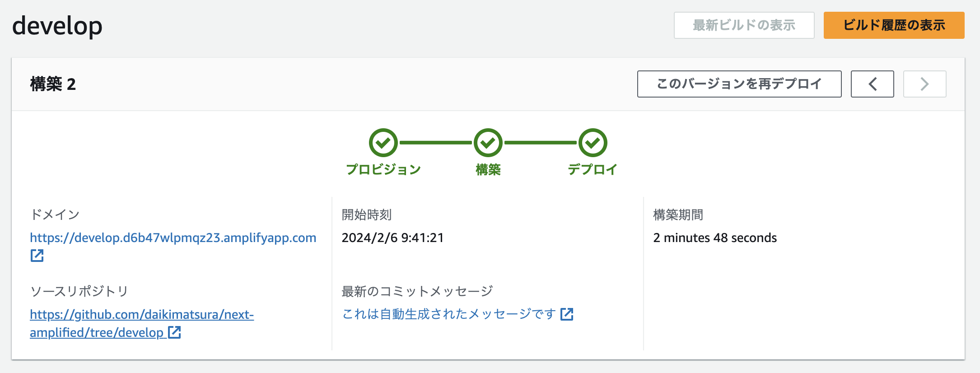Click 最新ビルドの表示 button

[744, 25]
